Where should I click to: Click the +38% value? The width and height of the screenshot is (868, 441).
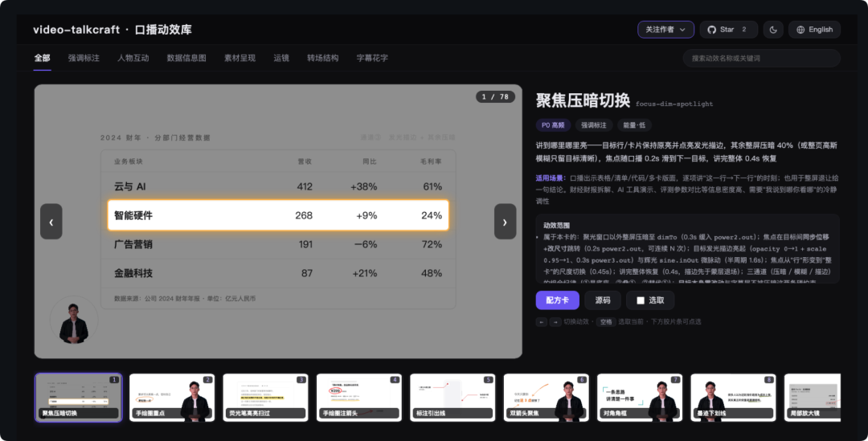[x=364, y=187]
